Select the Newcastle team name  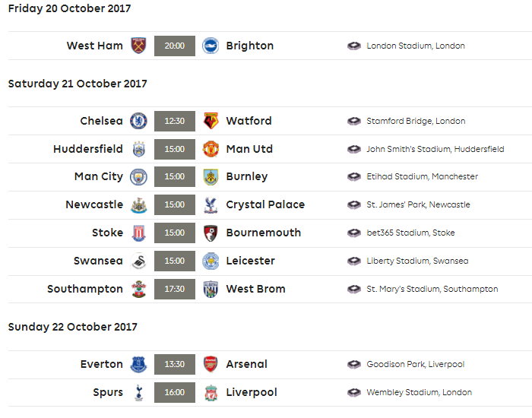pyautogui.click(x=94, y=204)
